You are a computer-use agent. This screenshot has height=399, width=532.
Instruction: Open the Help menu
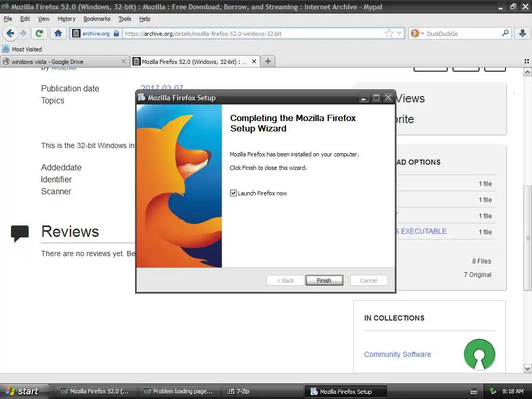pyautogui.click(x=144, y=19)
